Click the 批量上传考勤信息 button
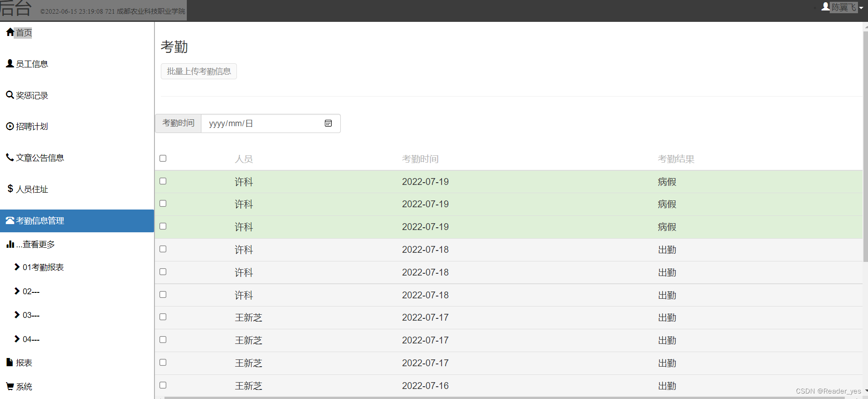The image size is (868, 399). click(x=199, y=72)
